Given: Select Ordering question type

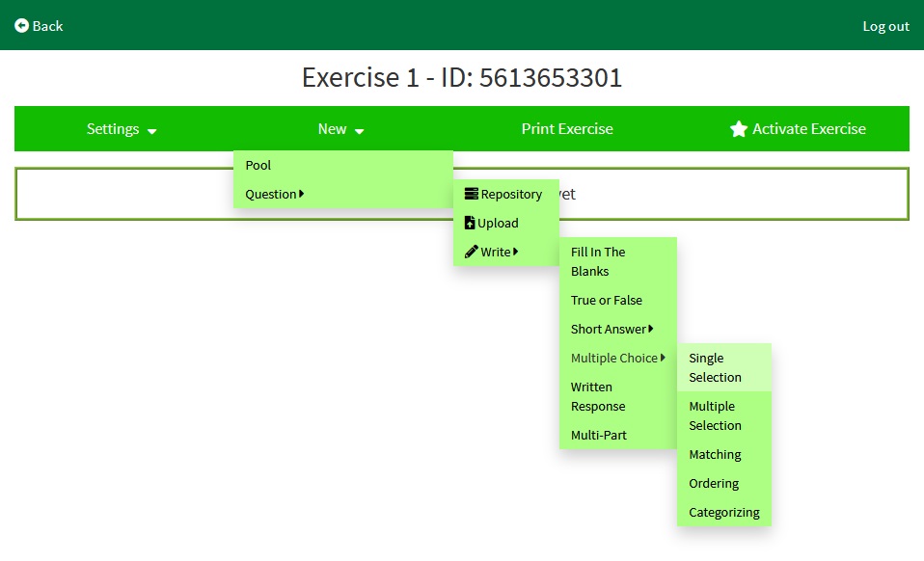Looking at the screenshot, I should (x=714, y=483).
